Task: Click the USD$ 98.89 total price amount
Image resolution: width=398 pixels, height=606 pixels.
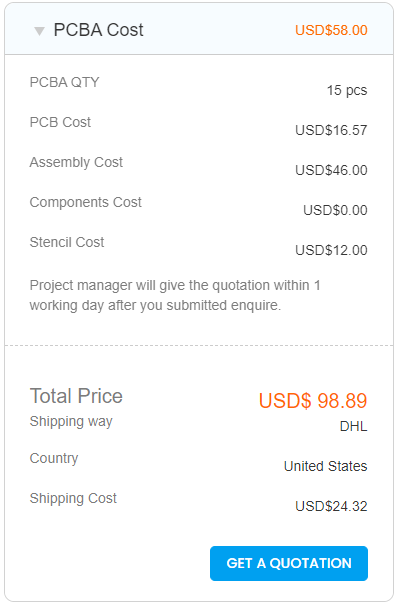Action: (x=313, y=401)
